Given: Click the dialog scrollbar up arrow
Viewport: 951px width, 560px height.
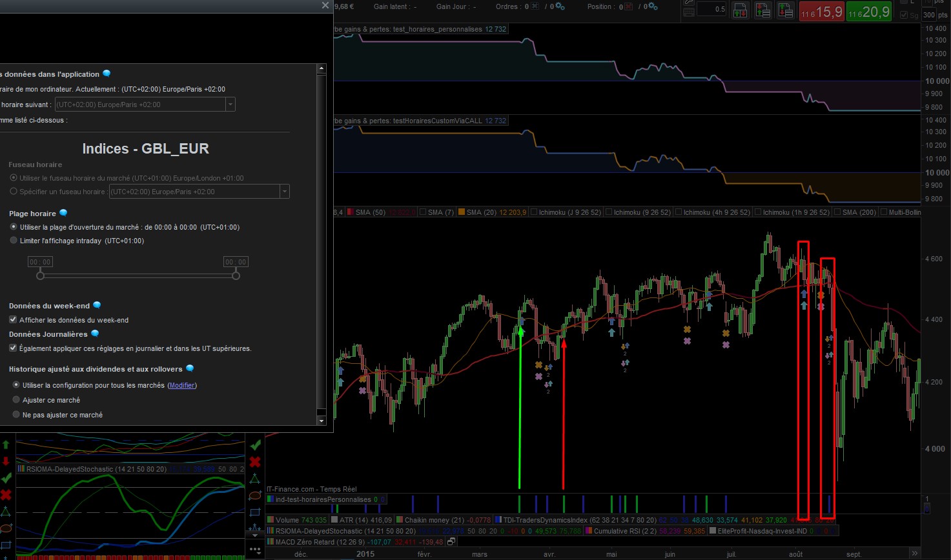Looking at the screenshot, I should point(323,68).
